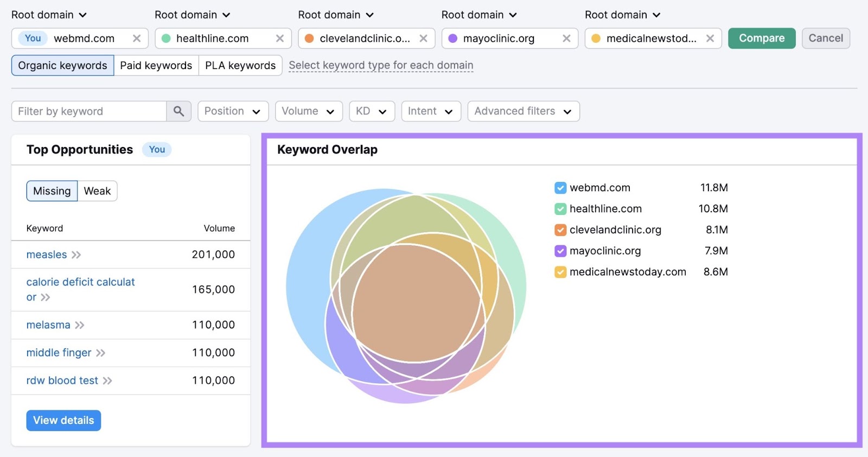Clear medicalnewstoday domain using X icon
The width and height of the screenshot is (868, 457).
pyautogui.click(x=710, y=39)
